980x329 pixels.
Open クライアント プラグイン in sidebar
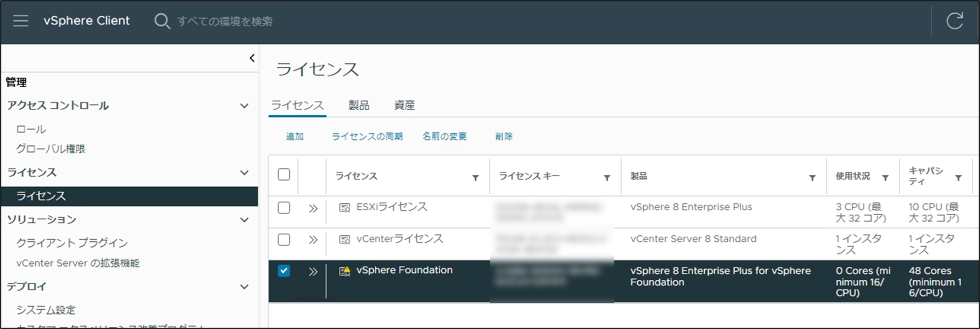(72, 243)
